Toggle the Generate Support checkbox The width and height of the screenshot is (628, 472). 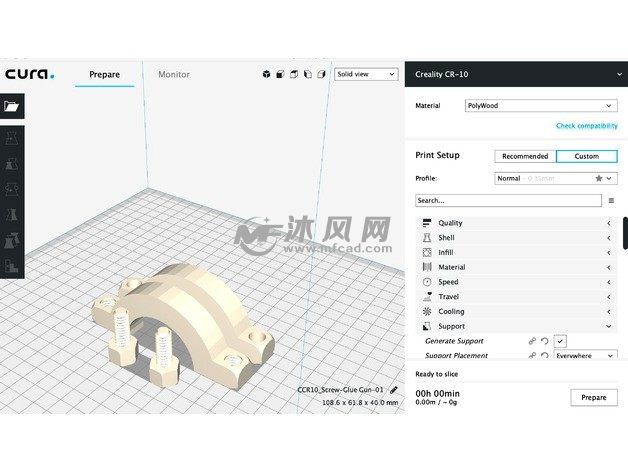[x=561, y=341]
